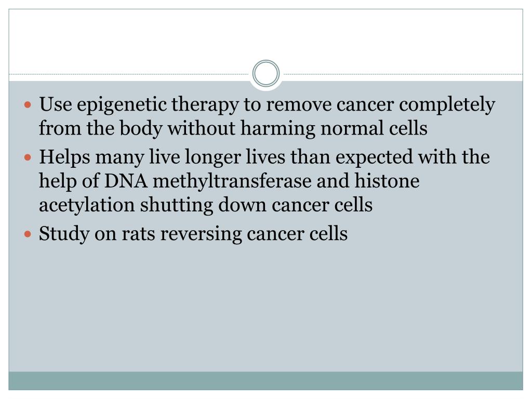The height and width of the screenshot is (399, 532).
Task: Click the dotted divider line right of circle
Action: click(x=403, y=74)
